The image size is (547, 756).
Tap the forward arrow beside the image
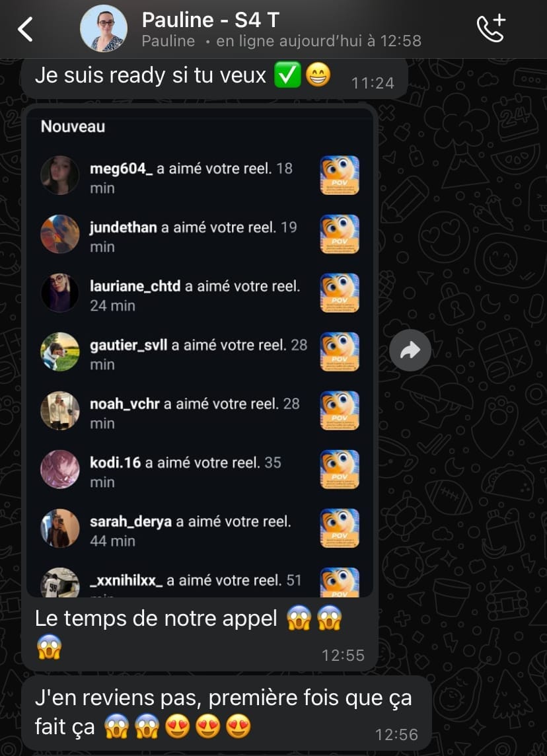click(x=410, y=350)
